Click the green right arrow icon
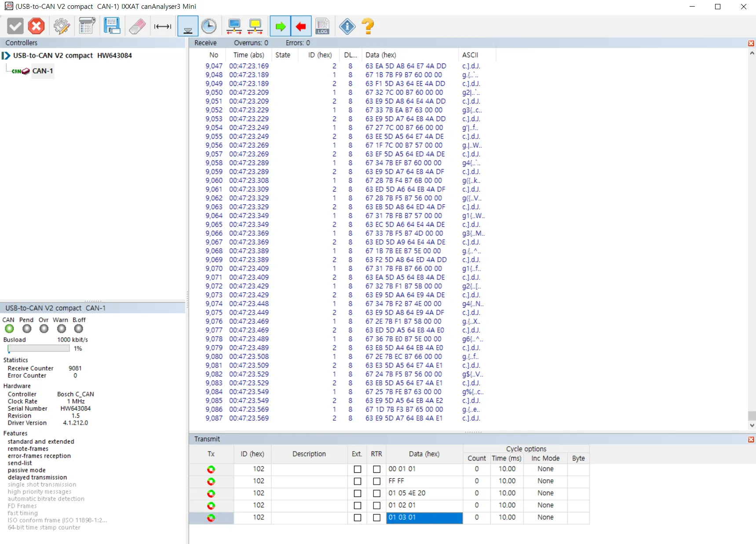Screen dimensions: 756x544 [x=280, y=27]
